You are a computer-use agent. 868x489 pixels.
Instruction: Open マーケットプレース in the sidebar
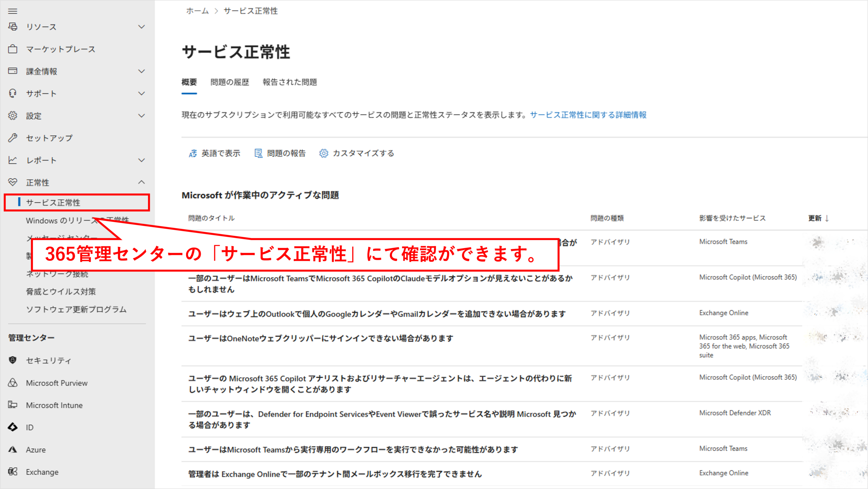(x=61, y=49)
